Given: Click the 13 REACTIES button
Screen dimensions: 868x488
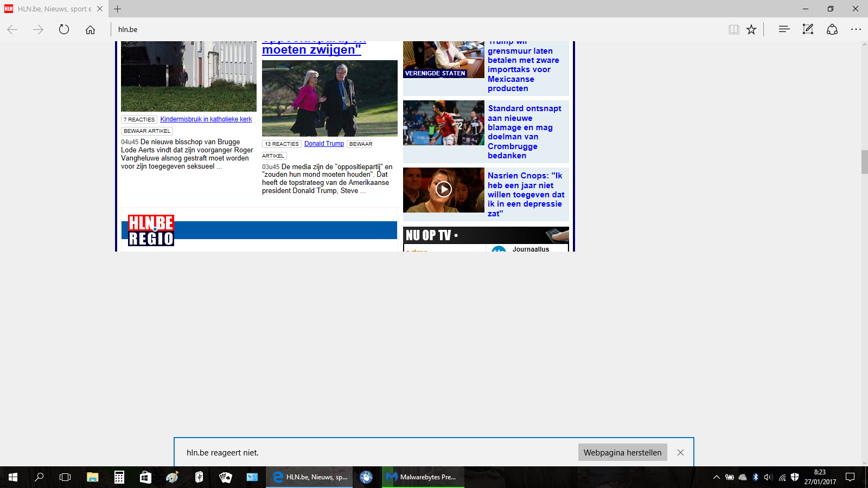Looking at the screenshot, I should [282, 144].
